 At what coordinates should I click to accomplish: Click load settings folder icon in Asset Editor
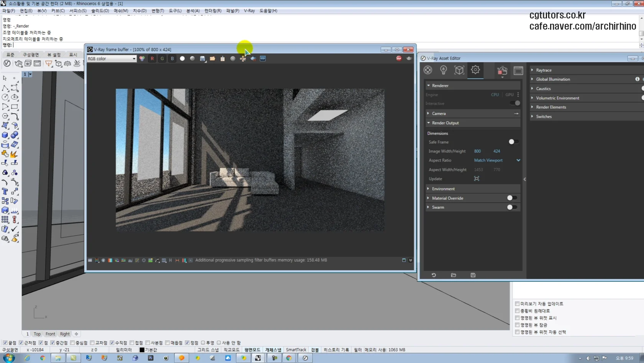(x=453, y=275)
